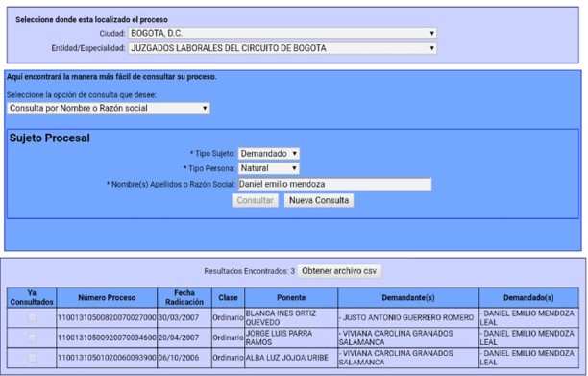Open process number 11001310500820070027000
Screen dimensions: 588x376
point(107,318)
